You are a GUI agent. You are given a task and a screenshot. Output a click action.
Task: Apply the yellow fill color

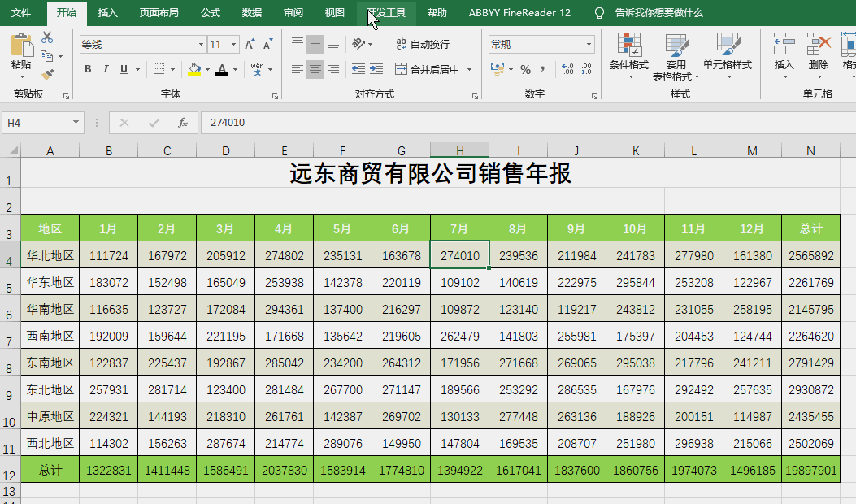click(x=193, y=69)
